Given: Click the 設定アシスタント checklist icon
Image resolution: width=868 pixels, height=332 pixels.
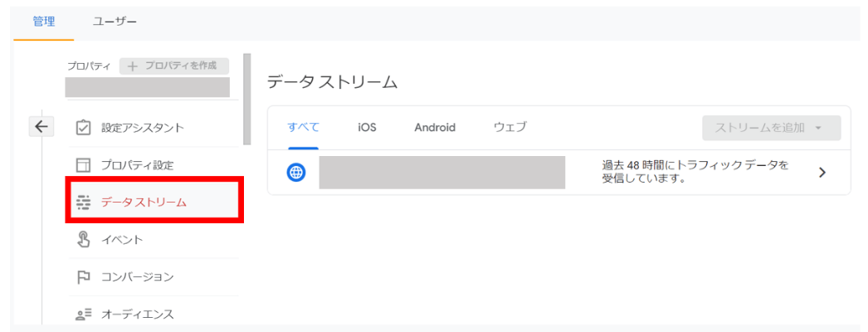Looking at the screenshot, I should [83, 128].
